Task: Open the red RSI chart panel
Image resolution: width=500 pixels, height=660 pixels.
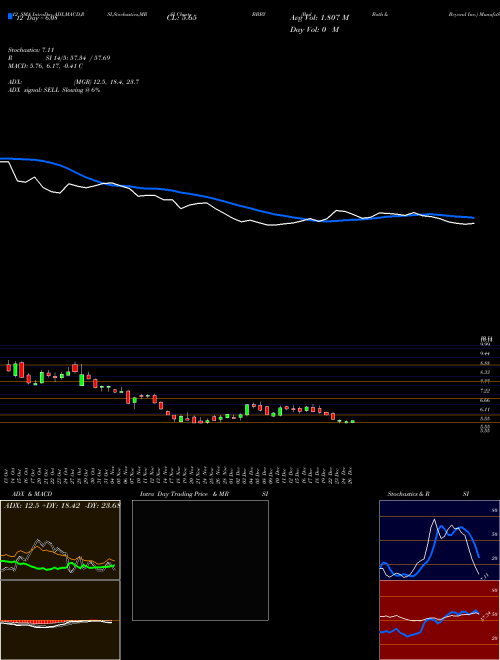Action: [x=439, y=620]
